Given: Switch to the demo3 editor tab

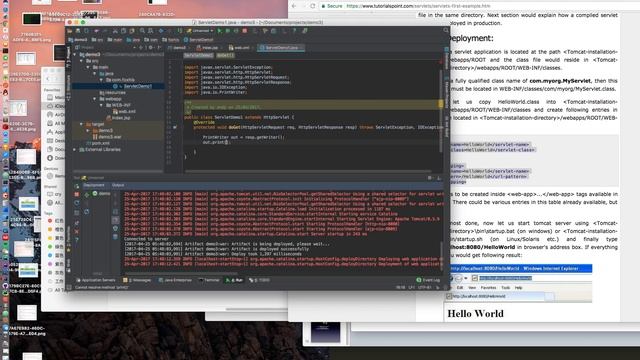Looking at the screenshot, I should click(178, 48).
